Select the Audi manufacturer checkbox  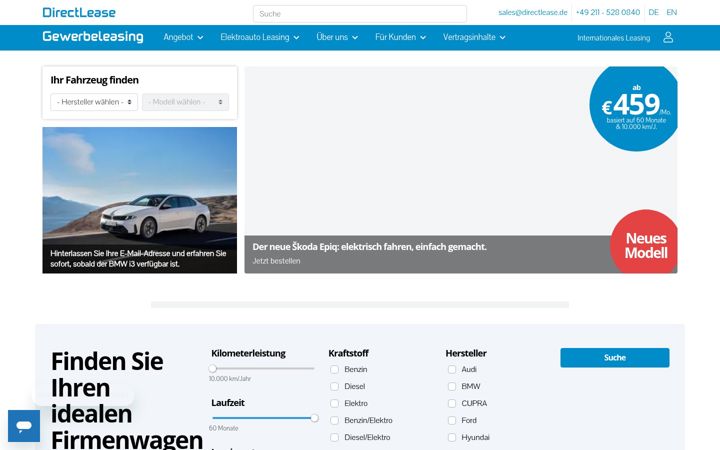pyautogui.click(x=452, y=369)
